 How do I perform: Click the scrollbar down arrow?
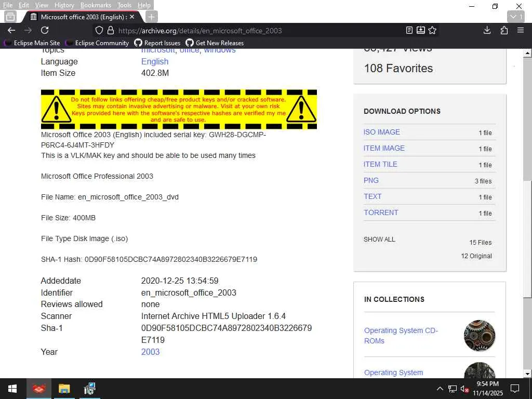click(527, 374)
